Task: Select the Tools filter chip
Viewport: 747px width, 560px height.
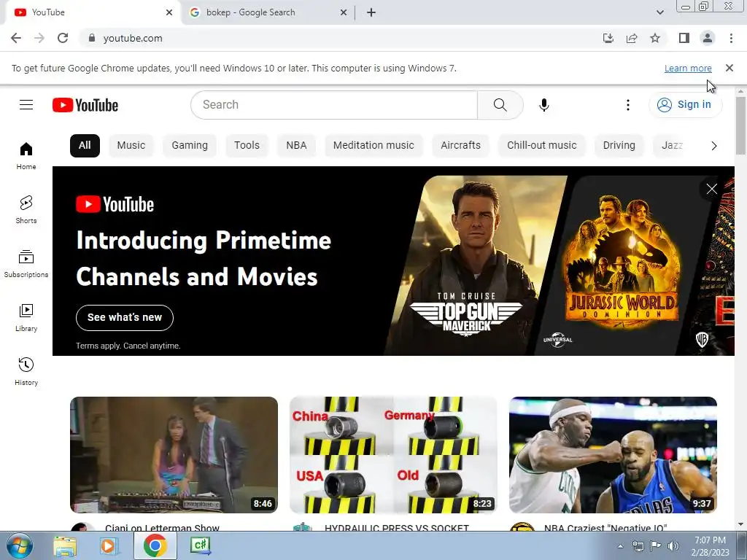Action: click(x=247, y=146)
